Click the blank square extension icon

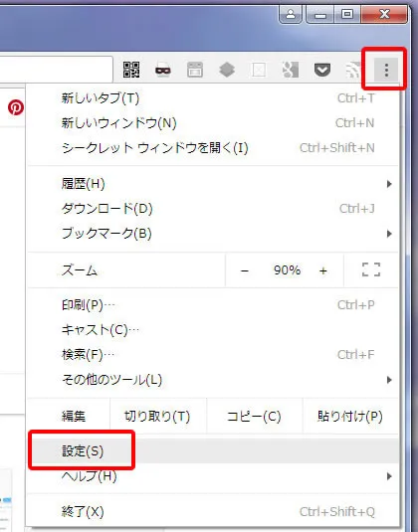[x=259, y=70]
